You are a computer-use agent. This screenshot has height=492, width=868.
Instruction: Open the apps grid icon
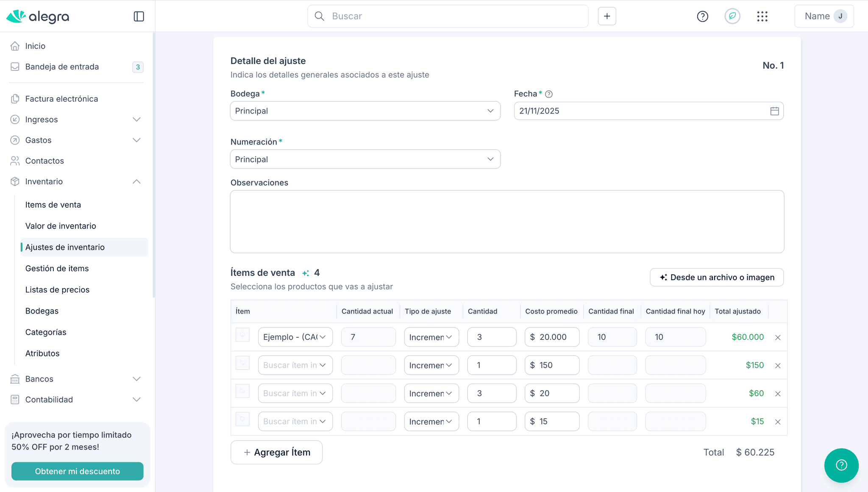tap(762, 17)
